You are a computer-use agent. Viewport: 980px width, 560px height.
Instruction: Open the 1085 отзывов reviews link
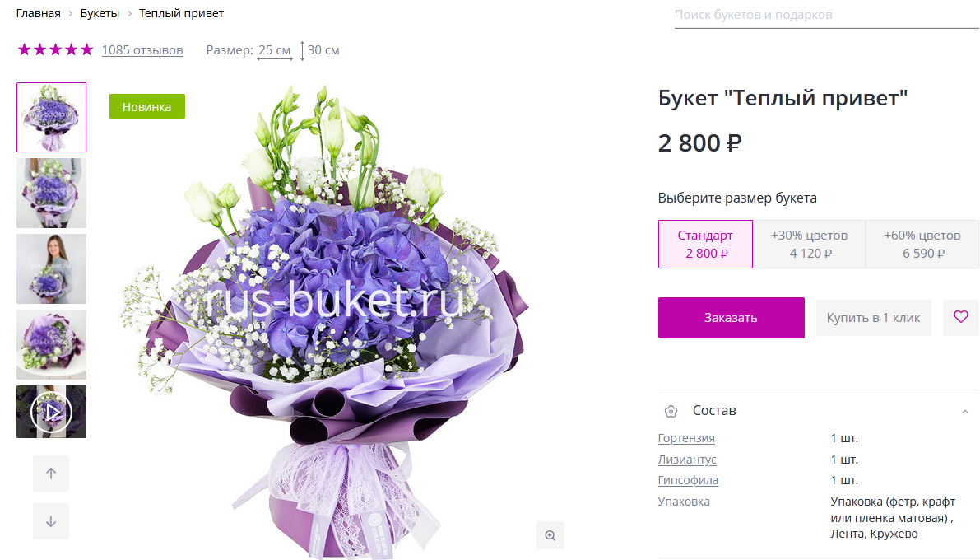pos(142,50)
